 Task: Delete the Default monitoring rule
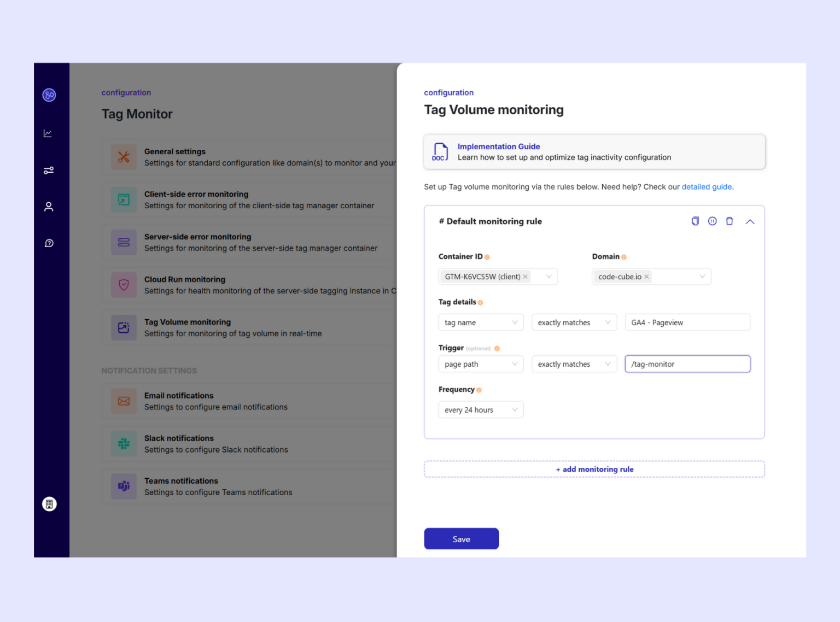point(730,221)
